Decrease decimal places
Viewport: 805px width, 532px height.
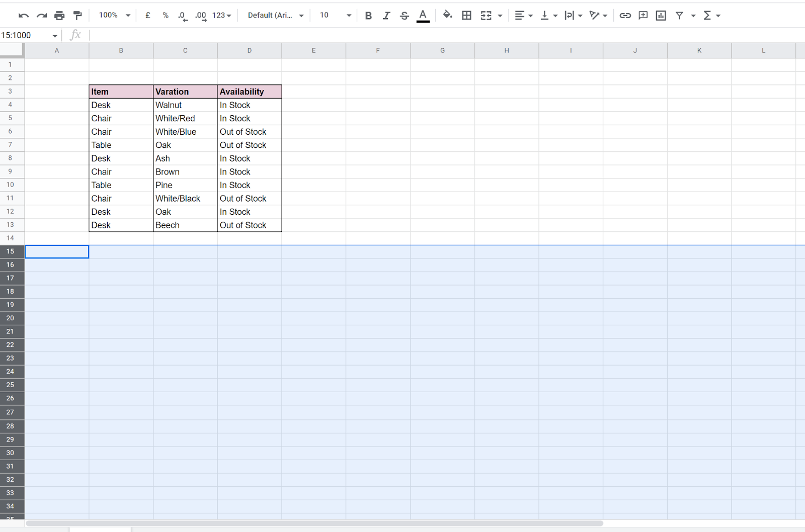click(182, 15)
